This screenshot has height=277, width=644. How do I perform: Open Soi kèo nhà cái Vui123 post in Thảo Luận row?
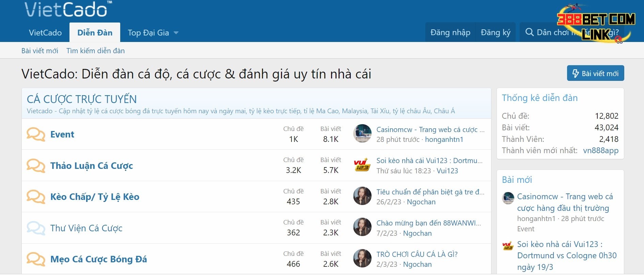429,161
